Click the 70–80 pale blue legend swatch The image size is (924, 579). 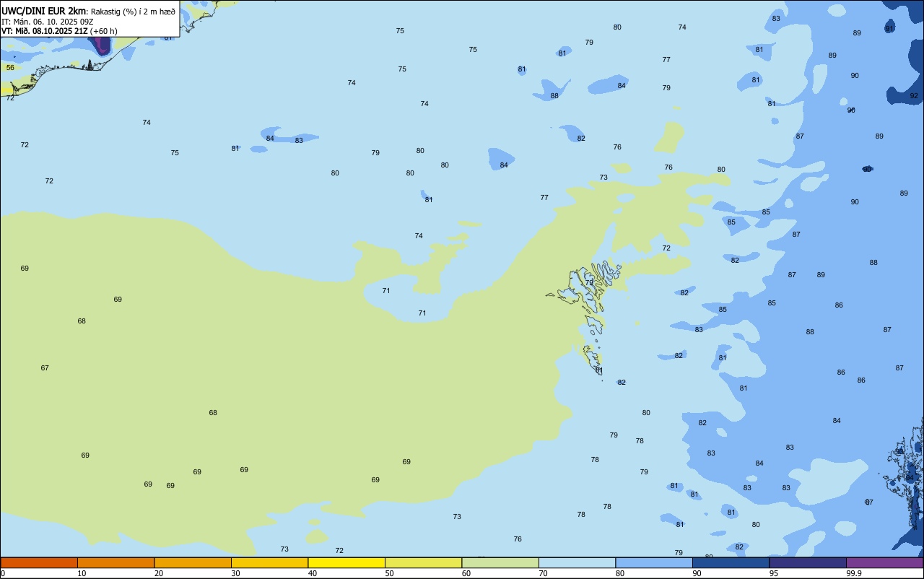pos(577,562)
